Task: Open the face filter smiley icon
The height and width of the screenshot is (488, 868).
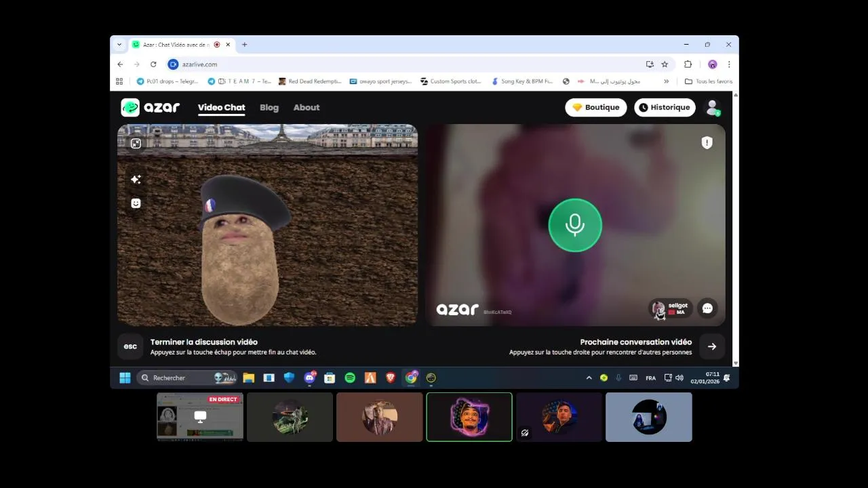Action: coord(136,203)
